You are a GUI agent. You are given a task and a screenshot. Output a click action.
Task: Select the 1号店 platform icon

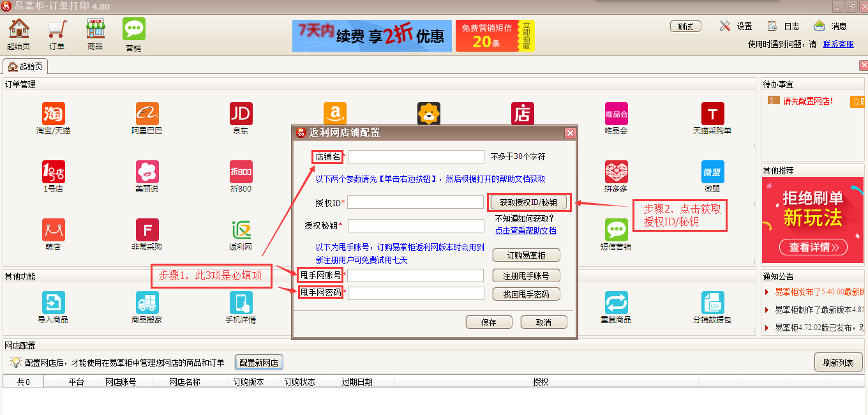pos(54,172)
